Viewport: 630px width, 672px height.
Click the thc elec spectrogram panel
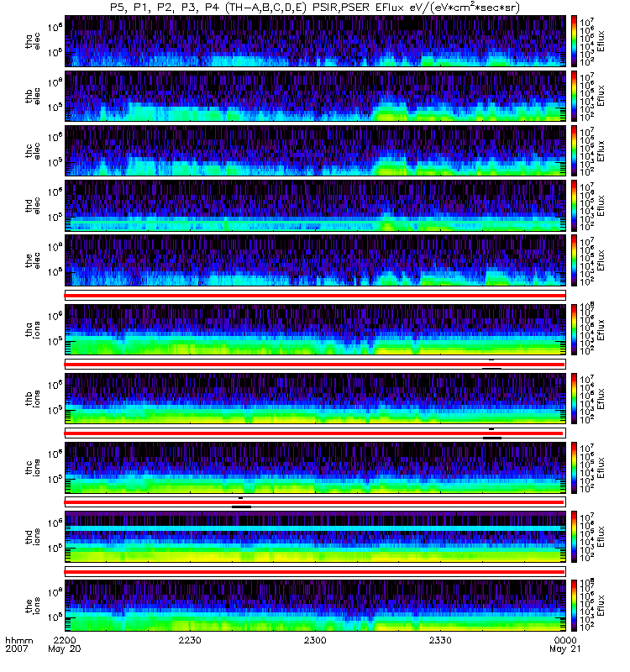[315, 151]
